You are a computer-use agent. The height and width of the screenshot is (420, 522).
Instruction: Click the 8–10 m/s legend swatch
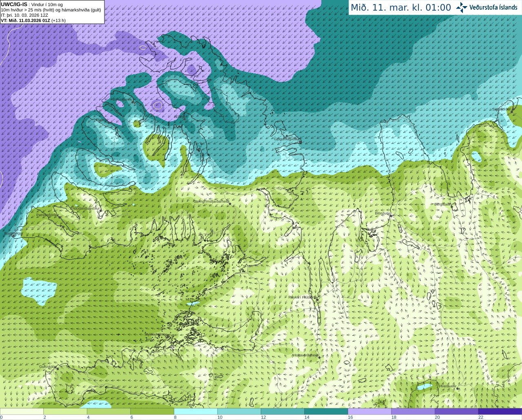pos(196,411)
